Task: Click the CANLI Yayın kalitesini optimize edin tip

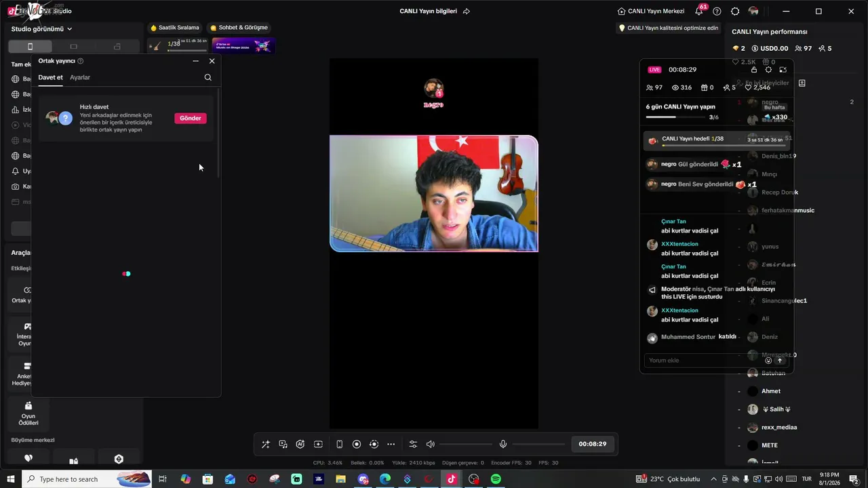Action: tap(668, 28)
